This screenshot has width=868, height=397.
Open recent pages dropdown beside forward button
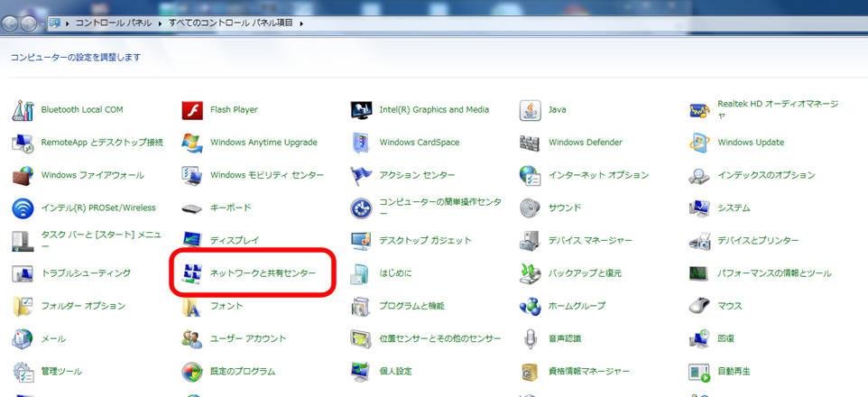(x=42, y=23)
